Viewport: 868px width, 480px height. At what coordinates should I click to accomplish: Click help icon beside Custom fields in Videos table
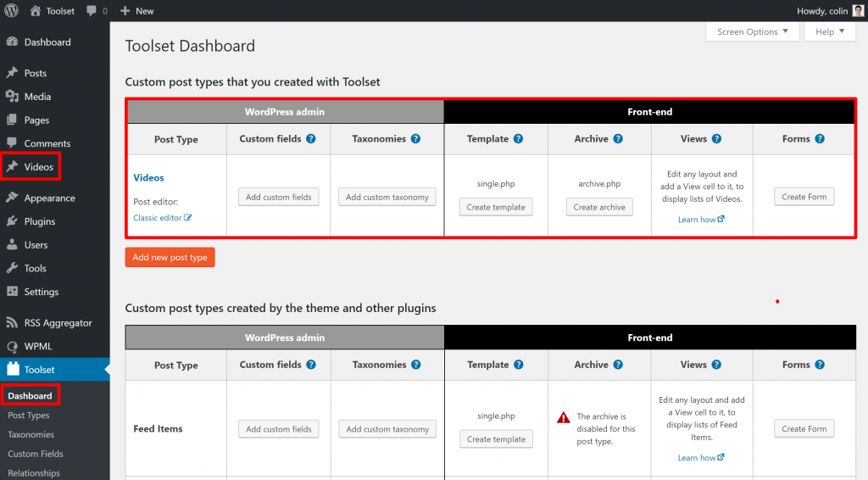coord(311,138)
